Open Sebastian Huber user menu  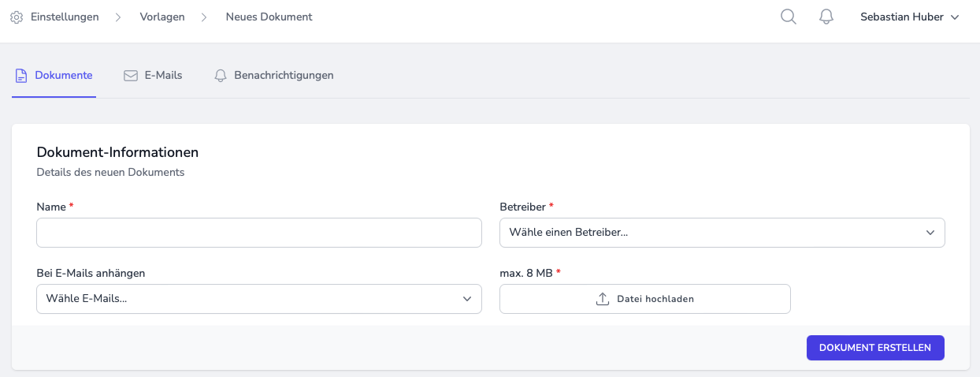click(x=902, y=17)
